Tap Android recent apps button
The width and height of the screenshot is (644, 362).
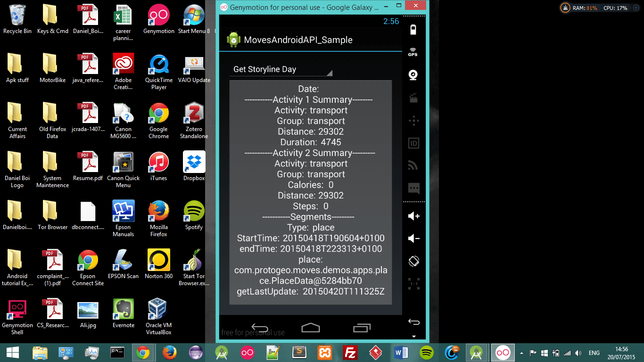click(362, 328)
